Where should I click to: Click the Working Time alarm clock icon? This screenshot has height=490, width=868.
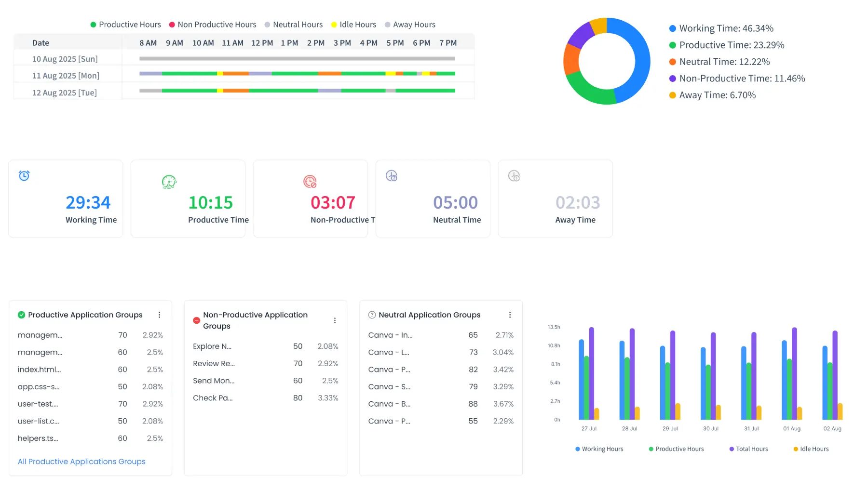[x=24, y=175]
